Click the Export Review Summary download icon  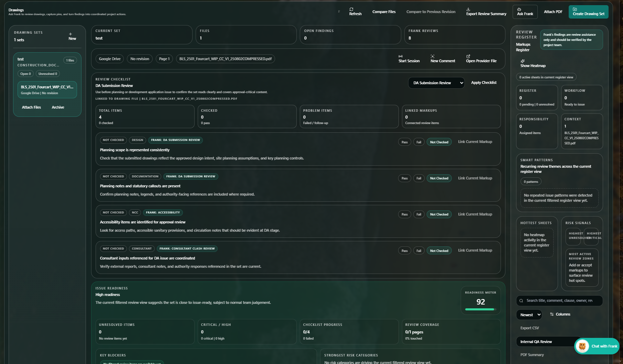coord(468,9)
